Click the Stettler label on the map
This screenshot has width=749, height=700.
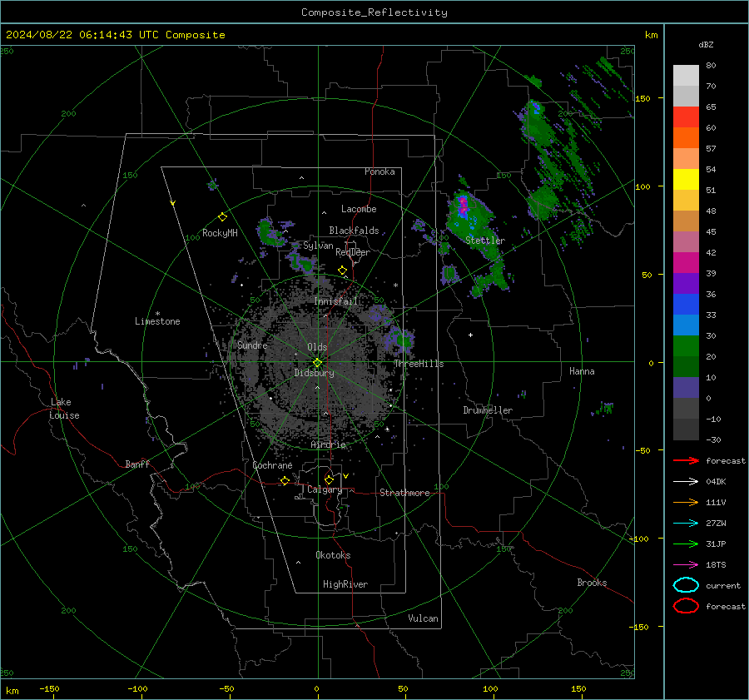coord(485,241)
